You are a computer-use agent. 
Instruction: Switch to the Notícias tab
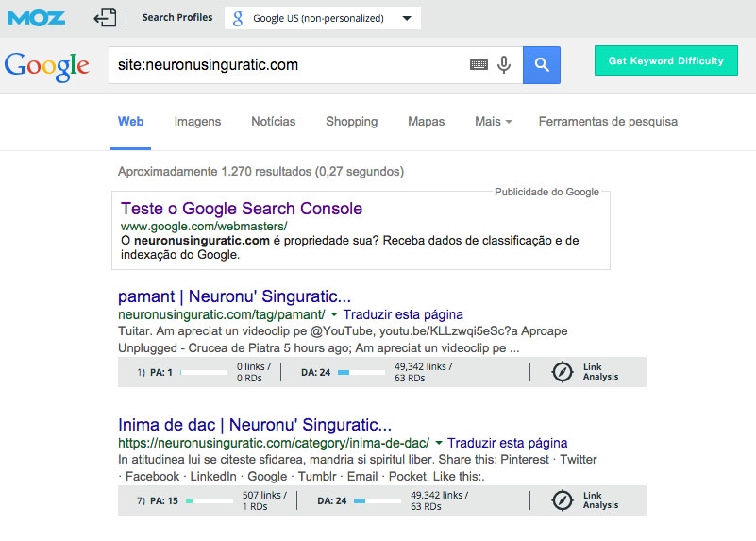click(x=274, y=122)
